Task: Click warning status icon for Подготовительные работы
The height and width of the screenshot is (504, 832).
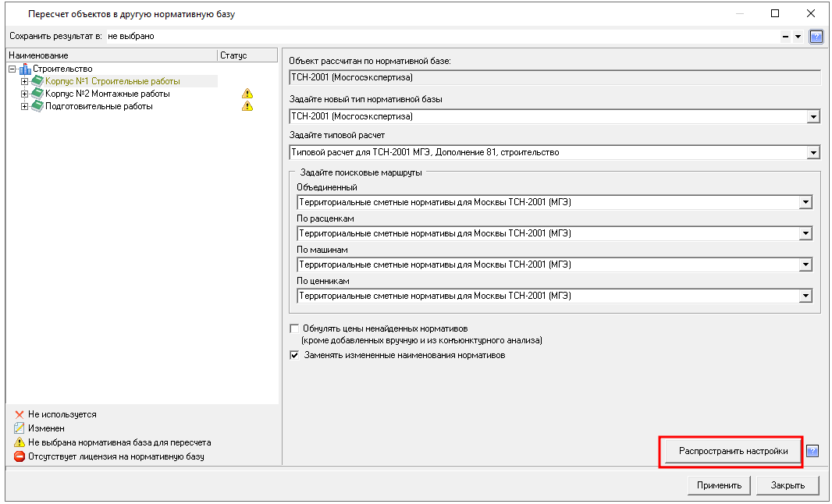Action: click(x=247, y=106)
